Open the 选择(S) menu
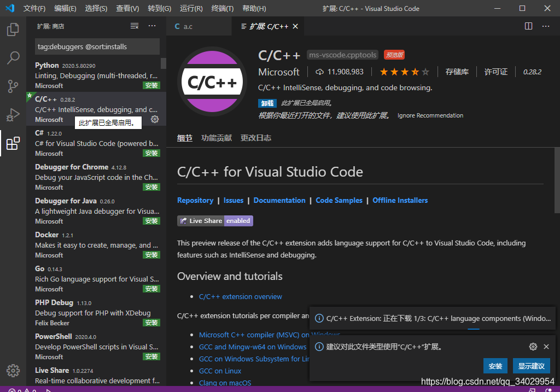This screenshot has height=392, width=560. tap(96, 9)
